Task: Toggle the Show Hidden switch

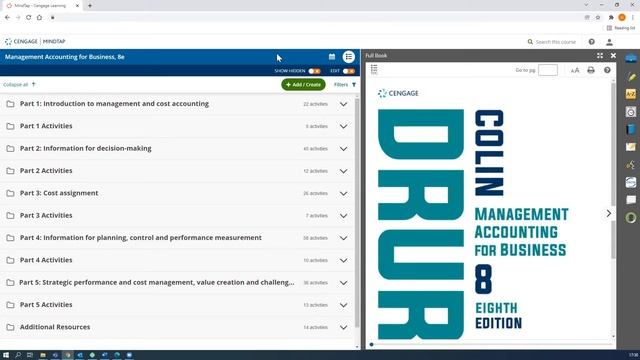Action: [x=314, y=71]
